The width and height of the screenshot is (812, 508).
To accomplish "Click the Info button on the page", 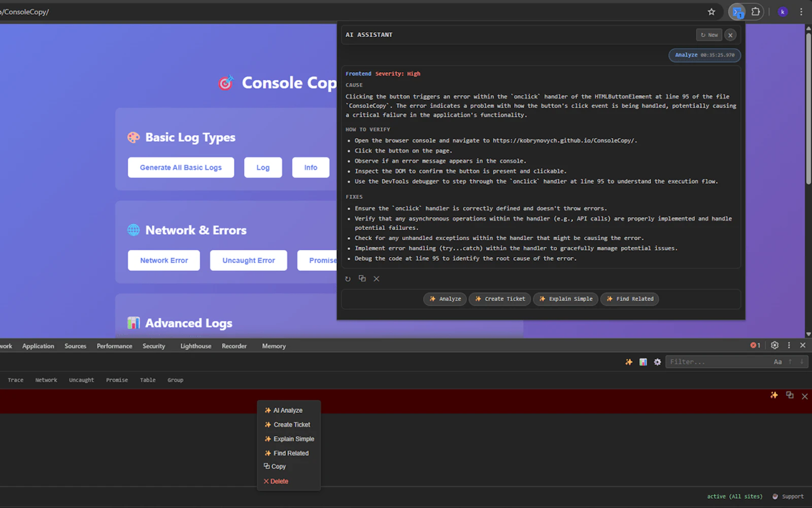I will [x=311, y=168].
